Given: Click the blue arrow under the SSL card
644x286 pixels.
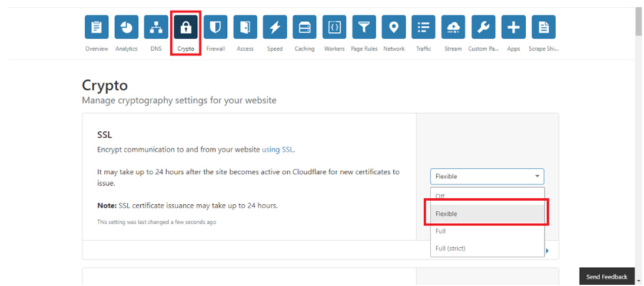Looking at the screenshot, I should pos(547,250).
